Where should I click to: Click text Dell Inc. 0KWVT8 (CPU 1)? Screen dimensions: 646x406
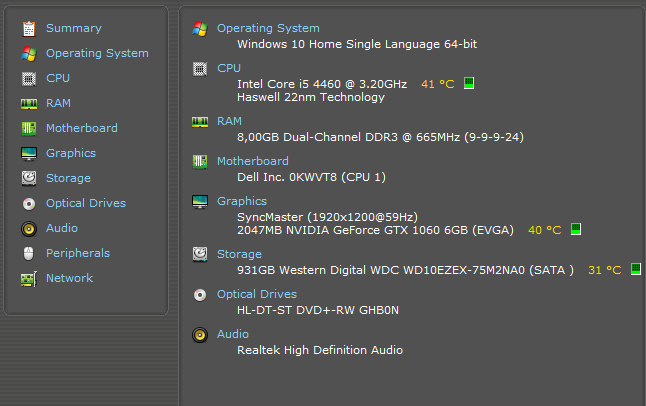tap(311, 177)
